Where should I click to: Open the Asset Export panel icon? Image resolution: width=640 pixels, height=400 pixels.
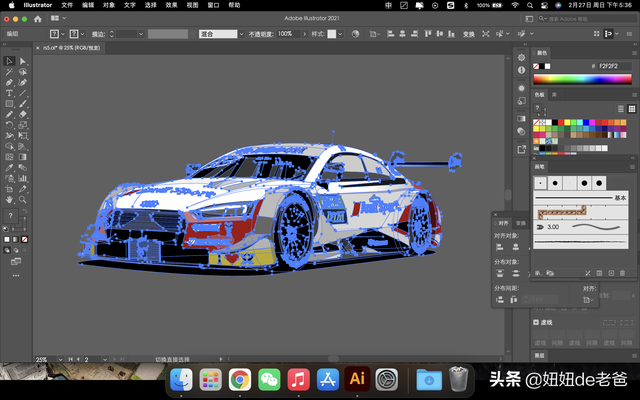tap(521, 149)
